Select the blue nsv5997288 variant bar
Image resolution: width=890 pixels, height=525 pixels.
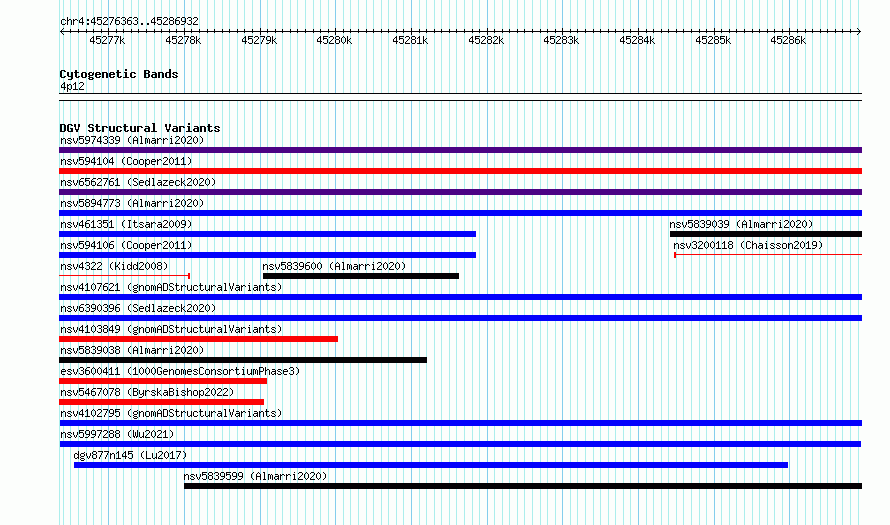tap(460, 444)
